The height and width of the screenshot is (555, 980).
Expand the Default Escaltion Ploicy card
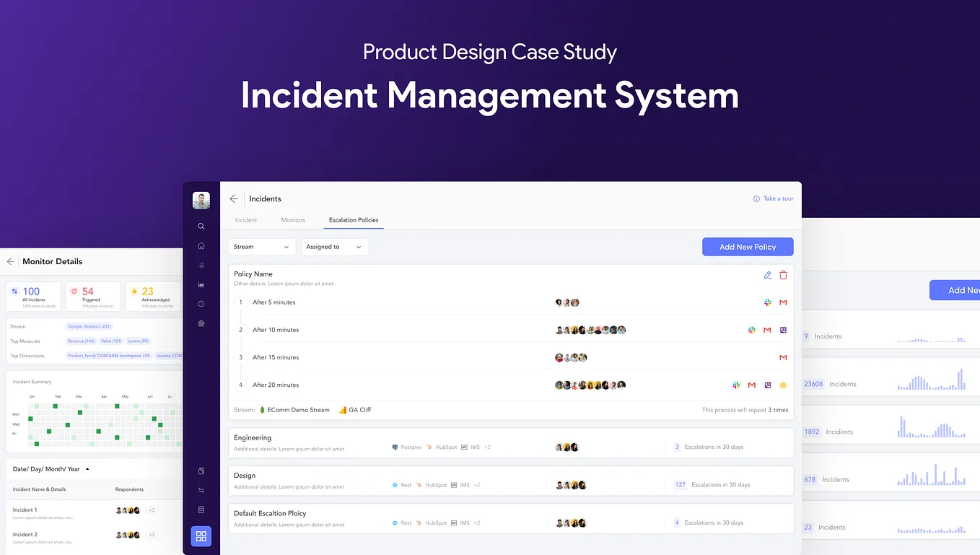click(x=511, y=518)
